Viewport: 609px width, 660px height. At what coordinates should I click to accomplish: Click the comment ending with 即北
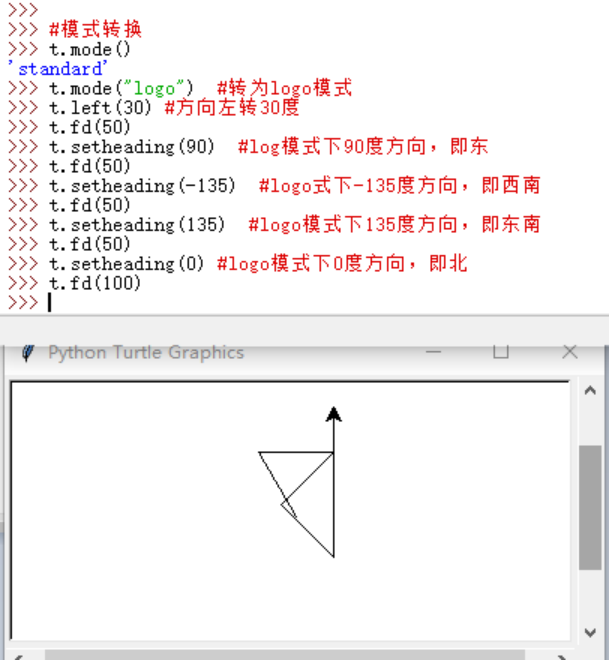342,263
